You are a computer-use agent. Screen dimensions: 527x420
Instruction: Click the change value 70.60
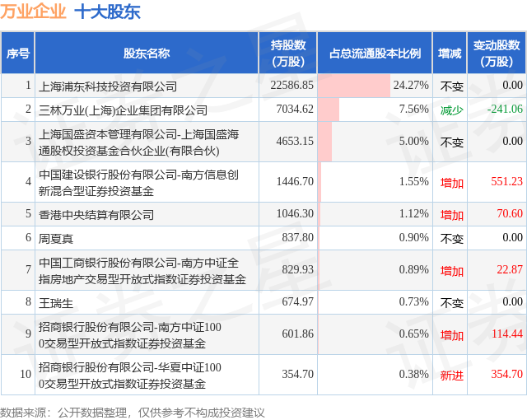pyautogui.click(x=510, y=213)
